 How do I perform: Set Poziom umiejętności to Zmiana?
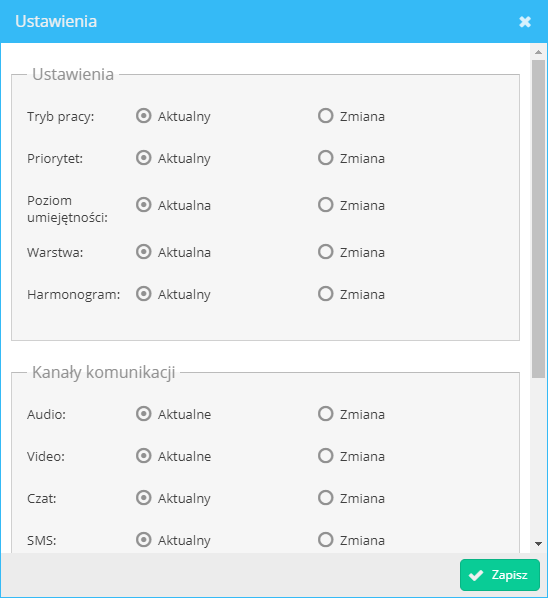(326, 205)
